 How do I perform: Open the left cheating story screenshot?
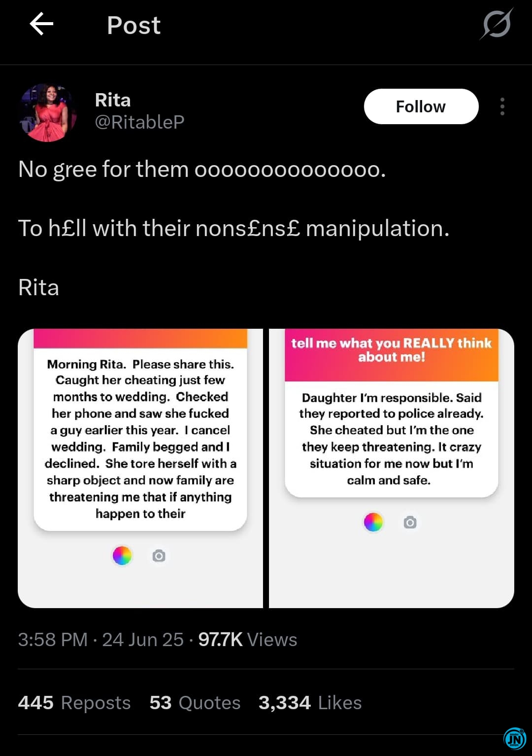tap(140, 468)
